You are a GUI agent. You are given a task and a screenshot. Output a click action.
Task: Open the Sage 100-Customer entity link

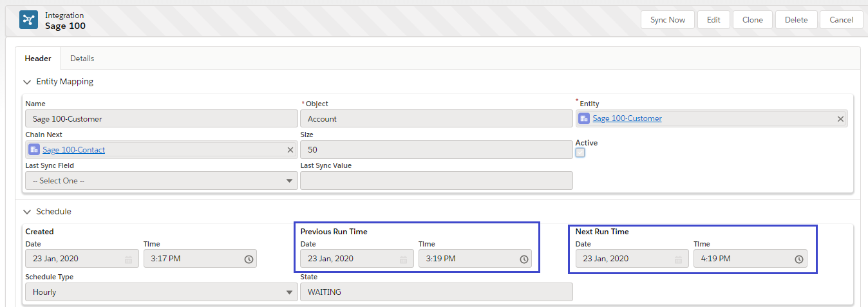pyautogui.click(x=627, y=118)
